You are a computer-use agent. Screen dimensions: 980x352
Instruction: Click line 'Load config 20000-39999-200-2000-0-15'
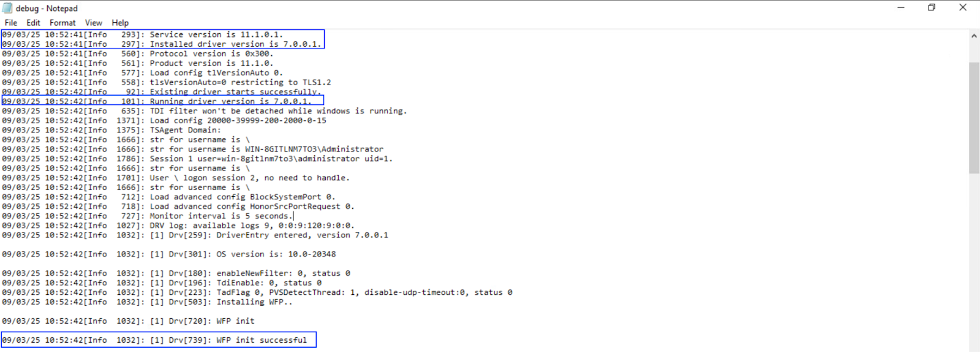tap(164, 120)
